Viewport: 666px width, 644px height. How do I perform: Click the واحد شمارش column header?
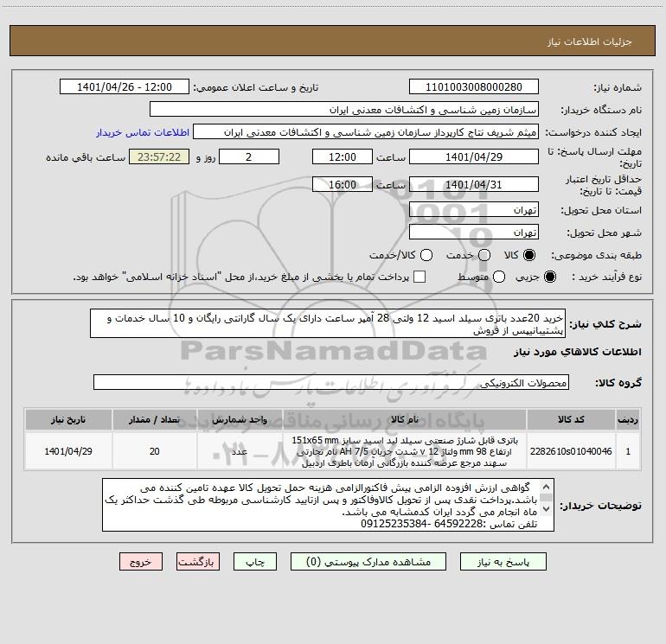240,419
